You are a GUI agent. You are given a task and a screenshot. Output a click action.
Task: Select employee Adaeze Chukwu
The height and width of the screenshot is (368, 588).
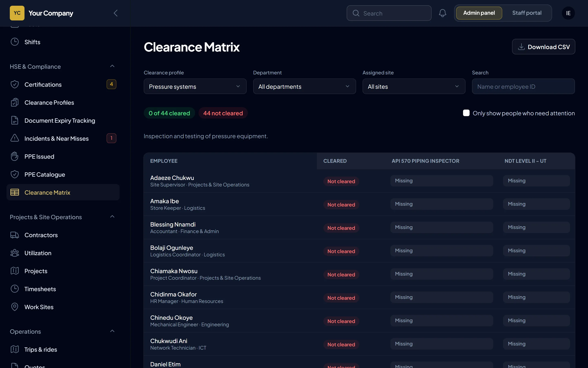(x=172, y=178)
